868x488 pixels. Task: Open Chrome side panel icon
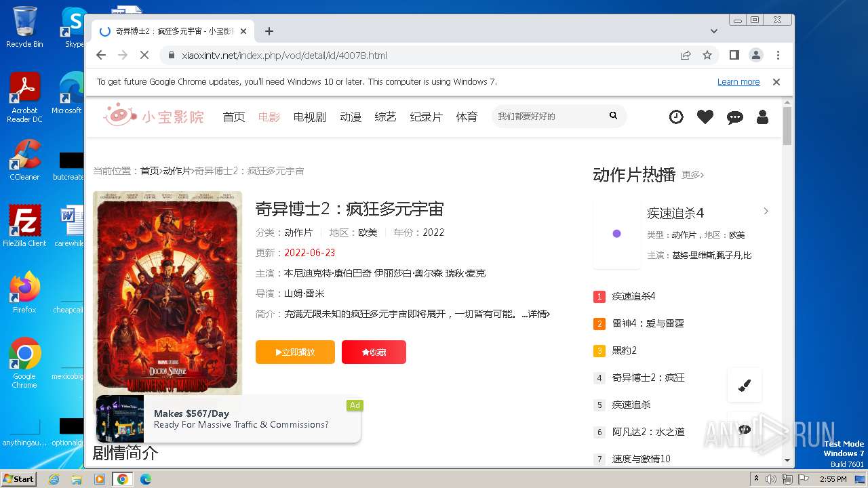pos(734,55)
